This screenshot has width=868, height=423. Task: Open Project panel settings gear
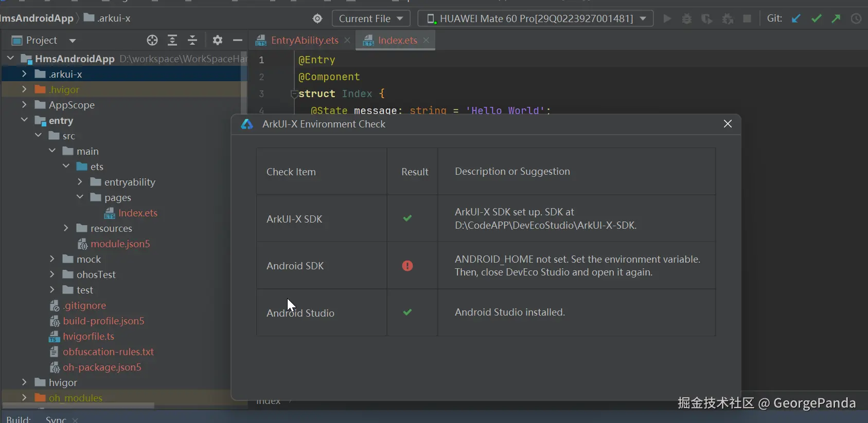(x=218, y=40)
